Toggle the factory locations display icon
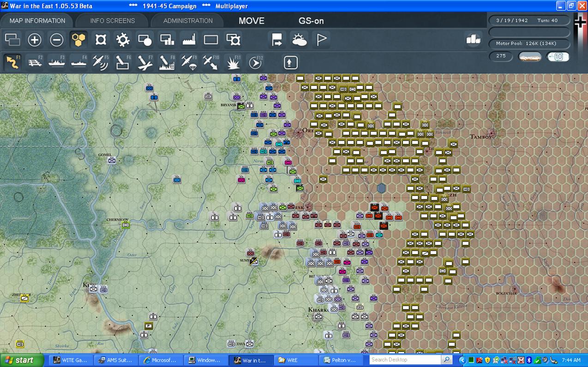 189,40
